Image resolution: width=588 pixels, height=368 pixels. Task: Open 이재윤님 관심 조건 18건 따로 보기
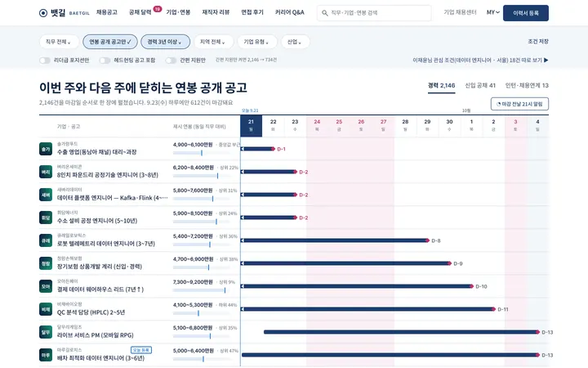[x=480, y=60]
